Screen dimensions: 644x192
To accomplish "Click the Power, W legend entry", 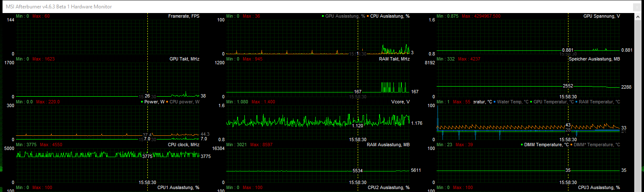I will (x=154, y=102).
